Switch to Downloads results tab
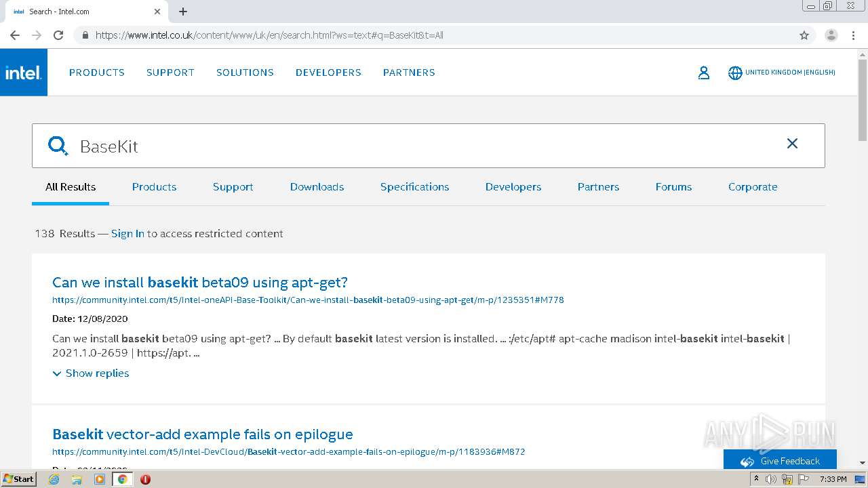 pyautogui.click(x=317, y=187)
